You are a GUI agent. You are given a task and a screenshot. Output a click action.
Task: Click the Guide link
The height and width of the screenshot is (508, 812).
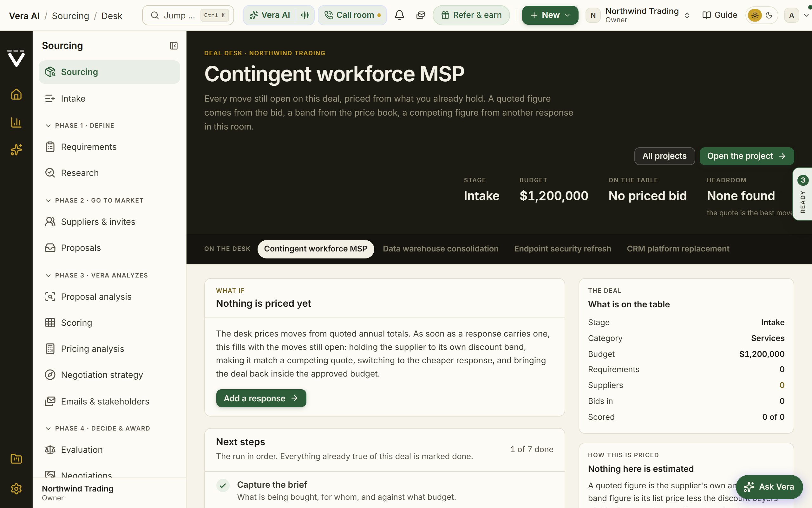click(719, 15)
